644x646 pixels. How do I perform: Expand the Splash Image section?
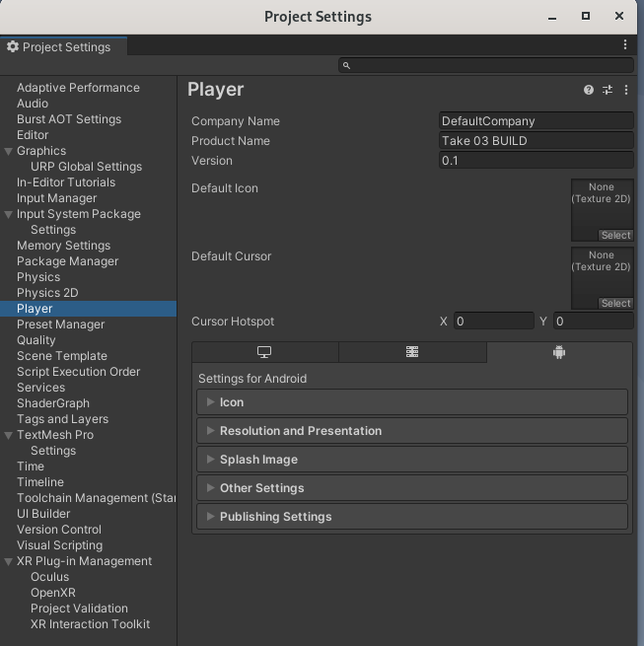tap(258, 460)
